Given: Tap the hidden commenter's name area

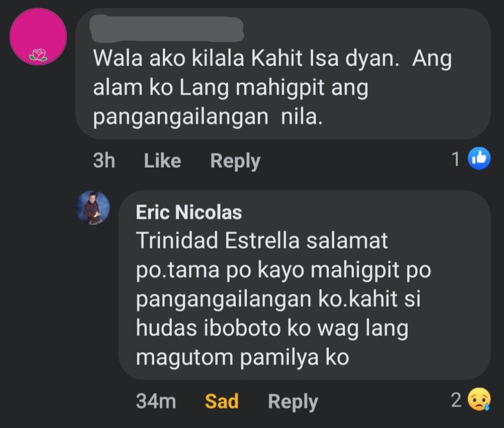Looking at the screenshot, I should [x=166, y=29].
